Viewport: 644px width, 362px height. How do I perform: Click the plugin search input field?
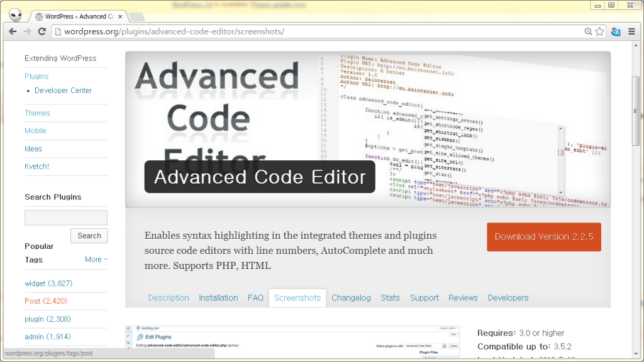point(65,217)
